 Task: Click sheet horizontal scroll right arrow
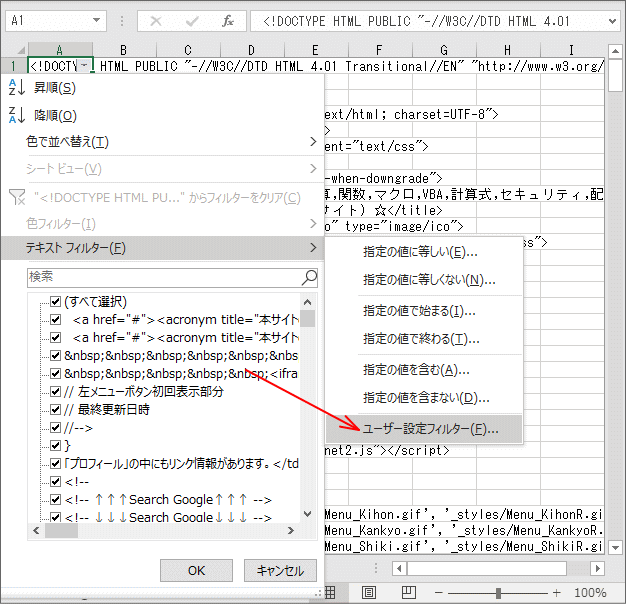(x=597, y=568)
